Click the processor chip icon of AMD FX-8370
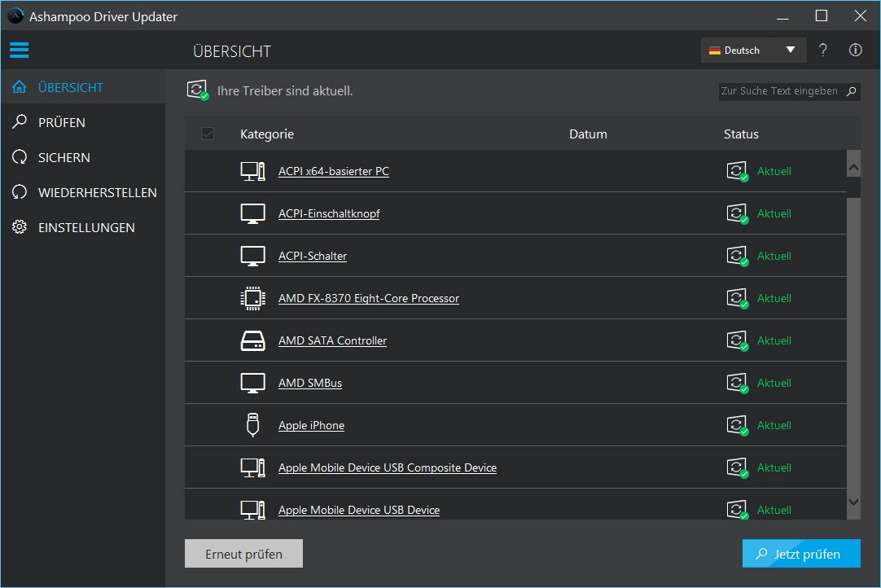The image size is (881, 588). 253,298
